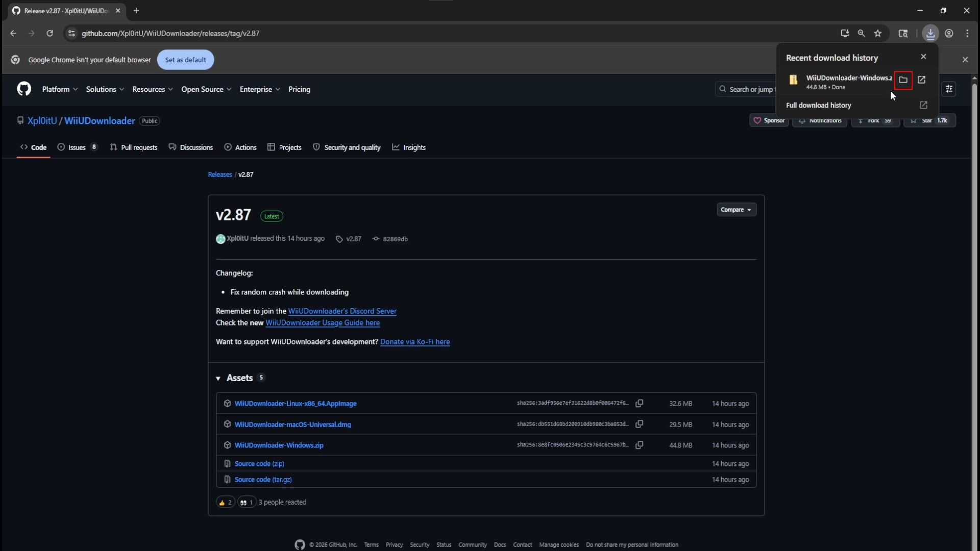Screen dimensions: 980x551
Task: Copy SHA256 hash for Linux AppImage
Action: point(639,404)
